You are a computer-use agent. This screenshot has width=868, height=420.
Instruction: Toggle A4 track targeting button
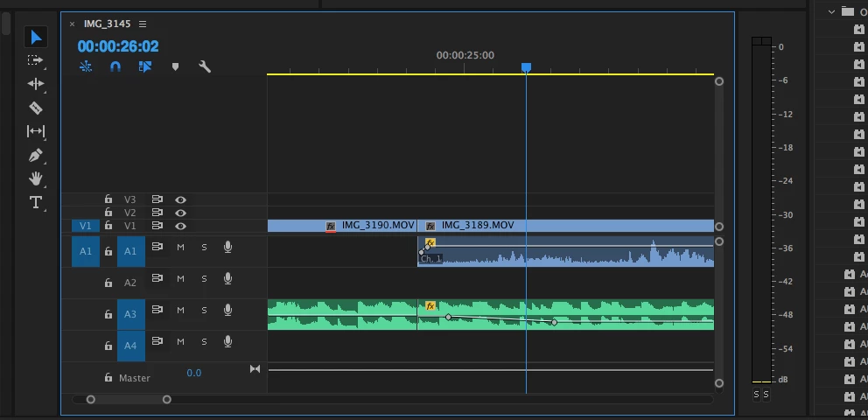130,346
